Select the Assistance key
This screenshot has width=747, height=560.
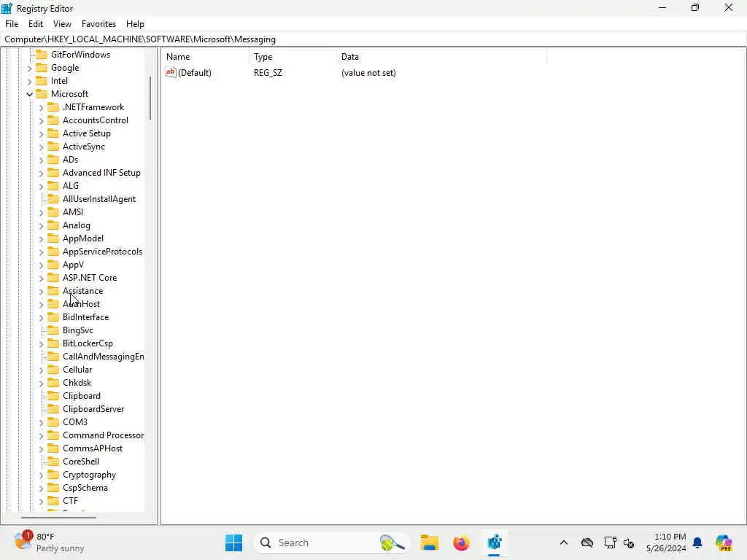[83, 291]
